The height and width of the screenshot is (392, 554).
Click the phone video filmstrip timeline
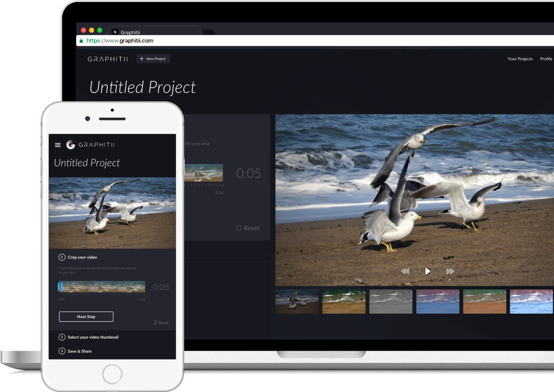pos(102,286)
